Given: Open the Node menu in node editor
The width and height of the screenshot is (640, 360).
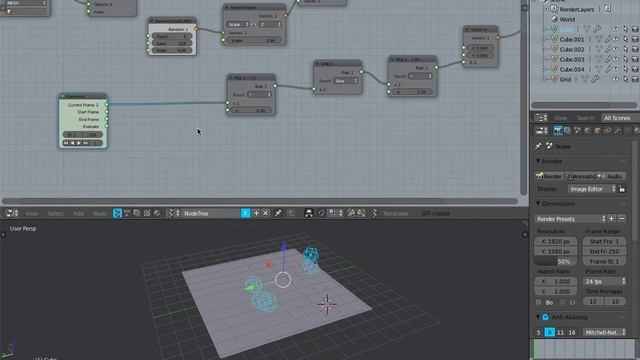Looking at the screenshot, I should (99, 213).
